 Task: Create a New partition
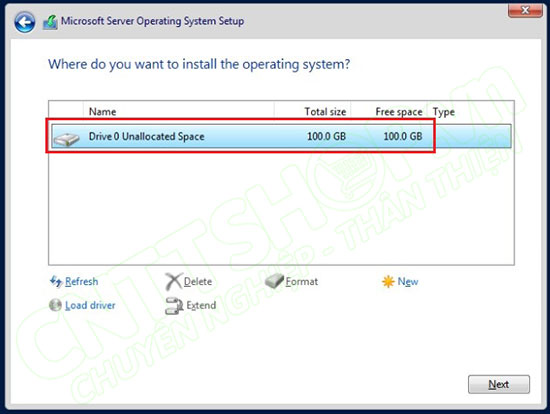[408, 281]
